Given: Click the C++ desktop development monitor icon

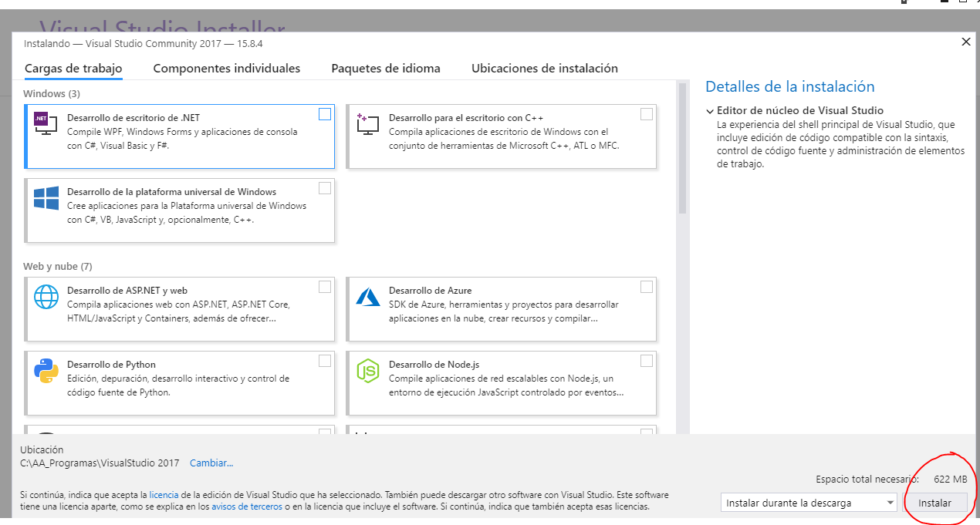Looking at the screenshot, I should click(367, 124).
